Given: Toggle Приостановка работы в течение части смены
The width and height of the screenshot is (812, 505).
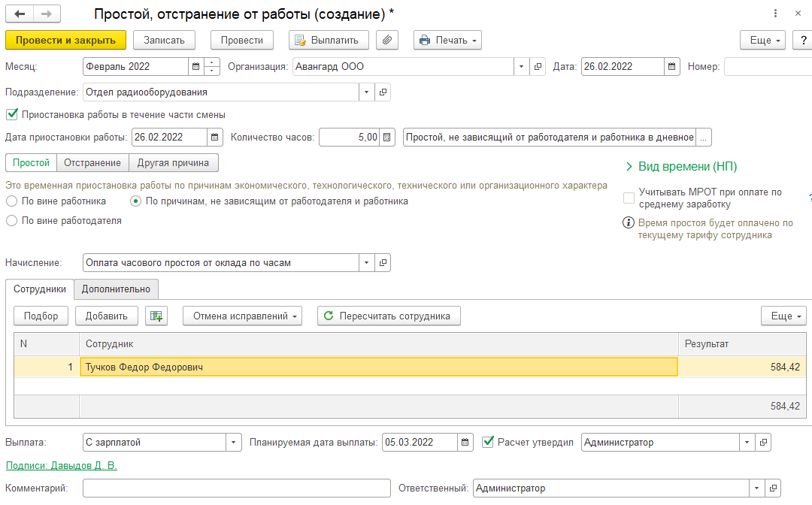Looking at the screenshot, I should pyautogui.click(x=12, y=115).
